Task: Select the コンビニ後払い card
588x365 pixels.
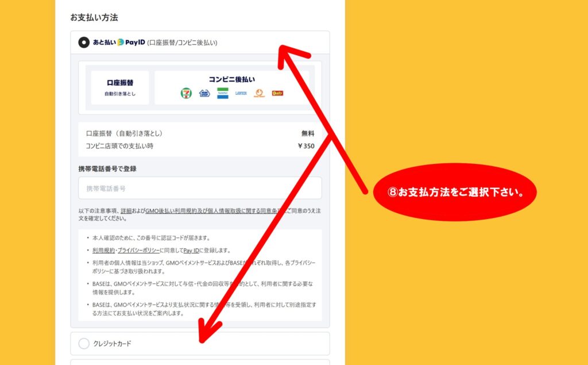Action: (232, 87)
